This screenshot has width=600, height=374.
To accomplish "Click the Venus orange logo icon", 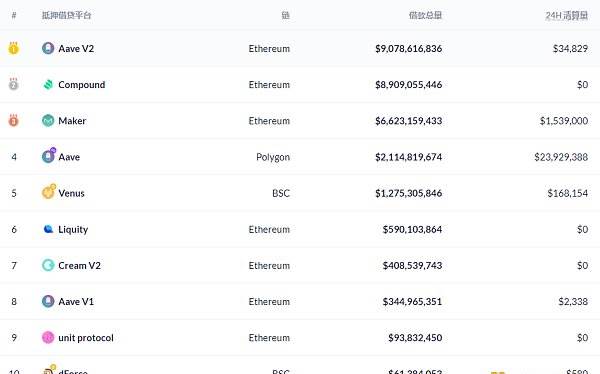I will pyautogui.click(x=49, y=191).
